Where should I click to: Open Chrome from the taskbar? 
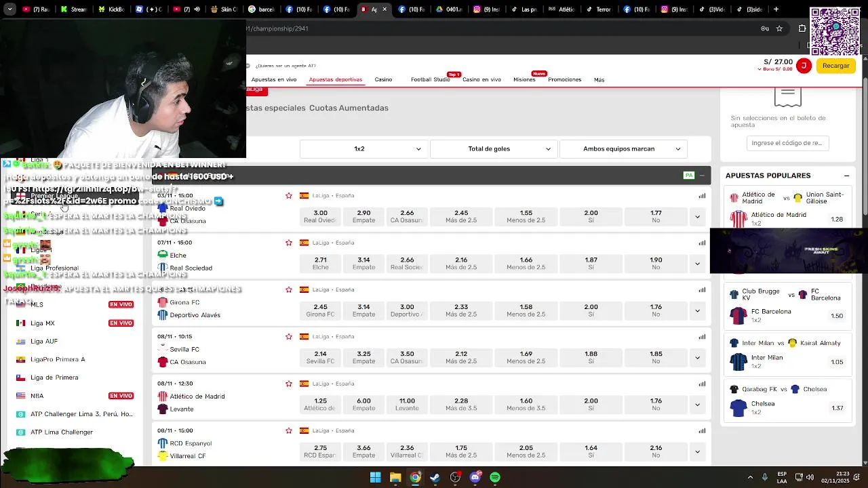(415, 477)
